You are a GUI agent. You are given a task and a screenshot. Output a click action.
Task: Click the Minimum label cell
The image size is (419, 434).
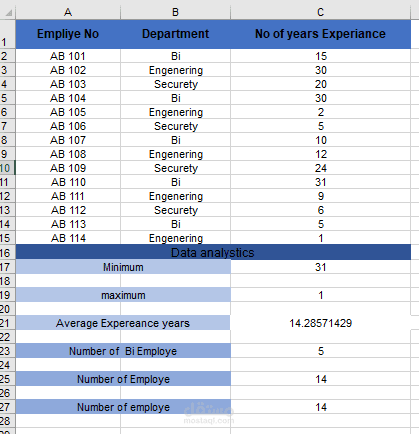coord(123,267)
